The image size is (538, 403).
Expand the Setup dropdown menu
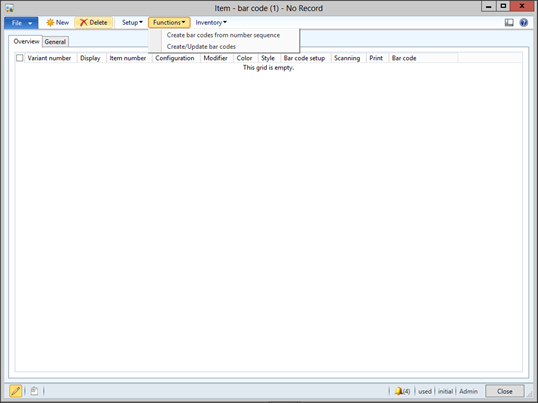click(132, 23)
